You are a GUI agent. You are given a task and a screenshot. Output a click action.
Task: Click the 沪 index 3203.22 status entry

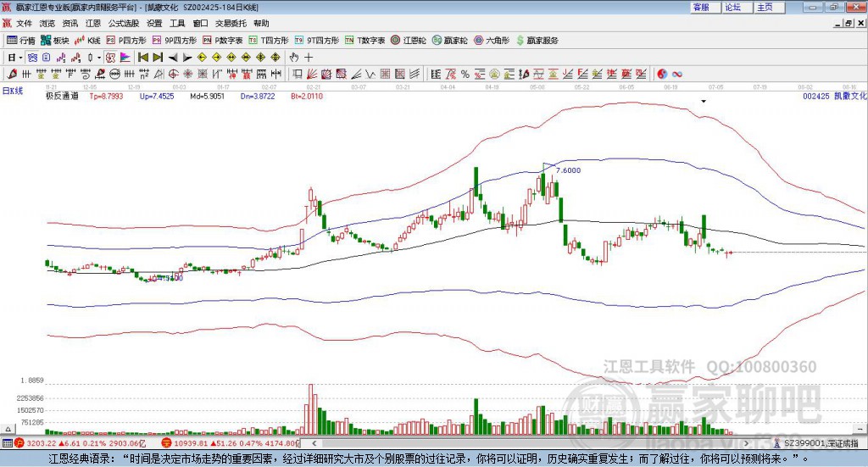tap(81, 443)
